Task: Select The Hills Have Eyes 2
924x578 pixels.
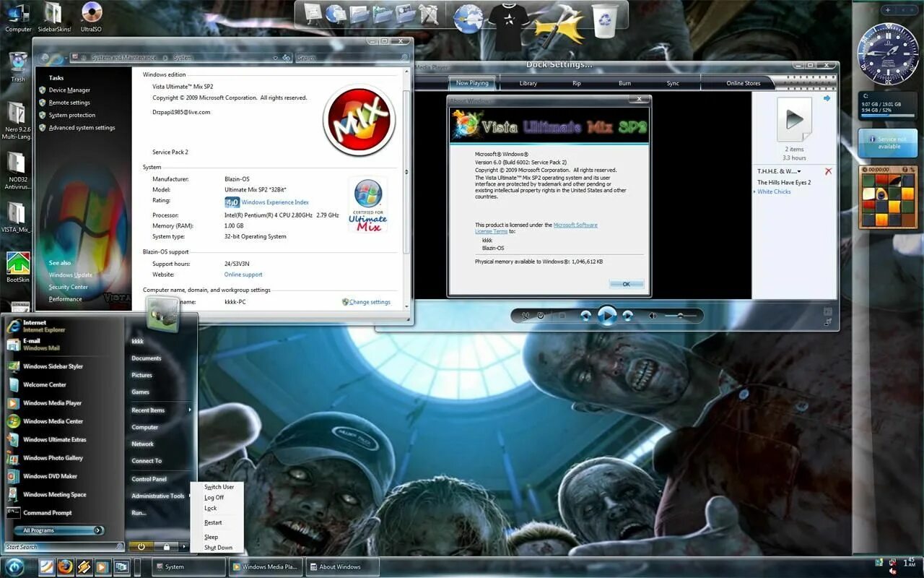Action: [784, 182]
